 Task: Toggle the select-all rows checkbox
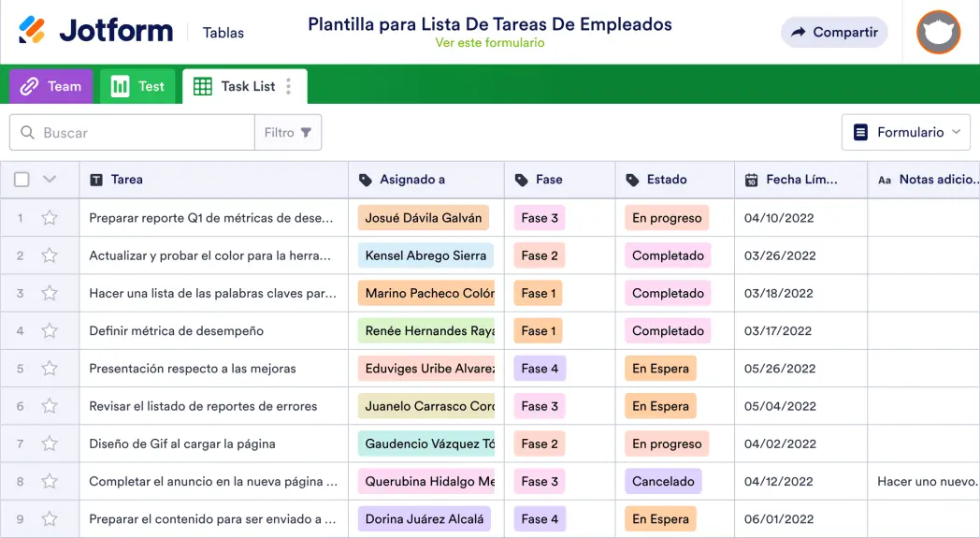pos(22,180)
